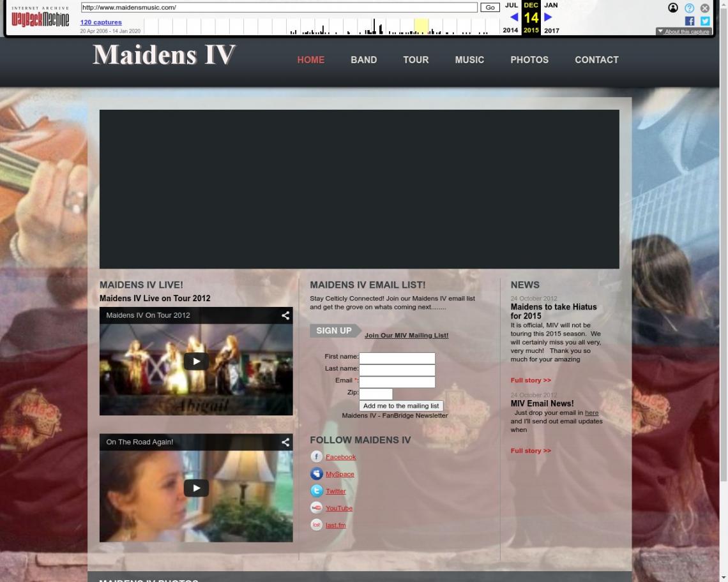This screenshot has height=582, width=728.
Task: Open Join Our MIV Mailing List link
Action: (x=406, y=336)
